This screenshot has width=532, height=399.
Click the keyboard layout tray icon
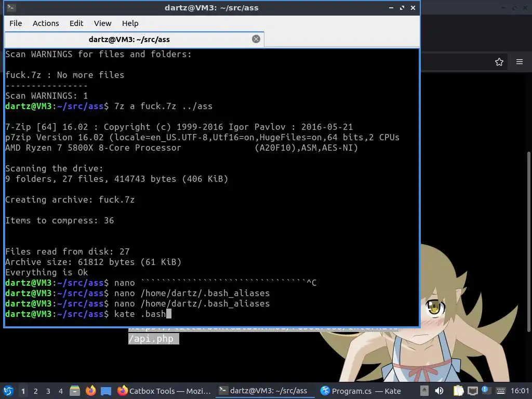click(x=500, y=391)
